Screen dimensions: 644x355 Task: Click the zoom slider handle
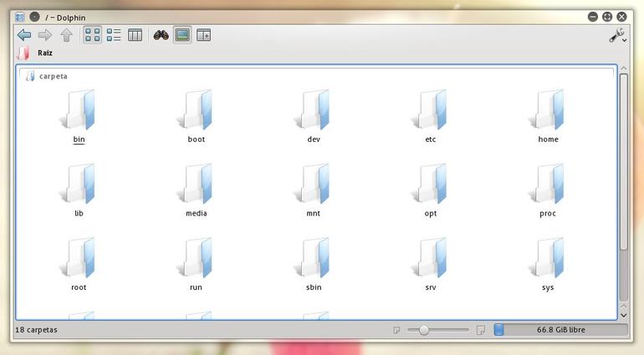[x=424, y=330]
